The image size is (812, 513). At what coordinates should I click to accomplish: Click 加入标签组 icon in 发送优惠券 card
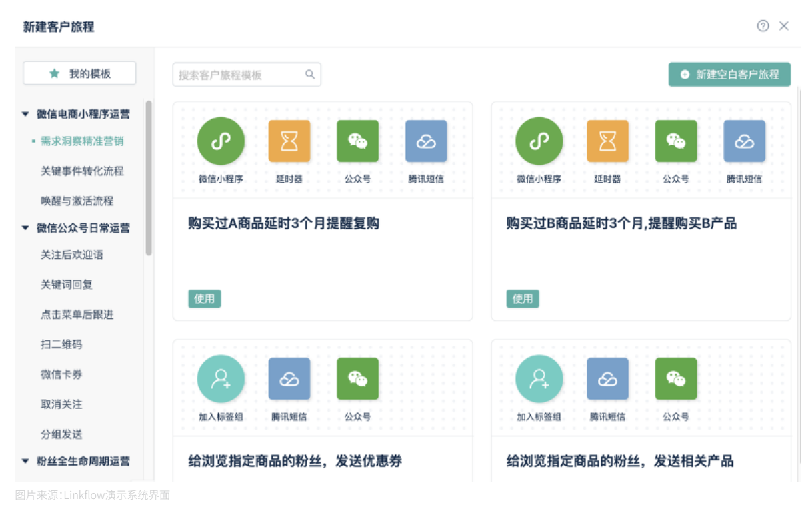coord(221,379)
